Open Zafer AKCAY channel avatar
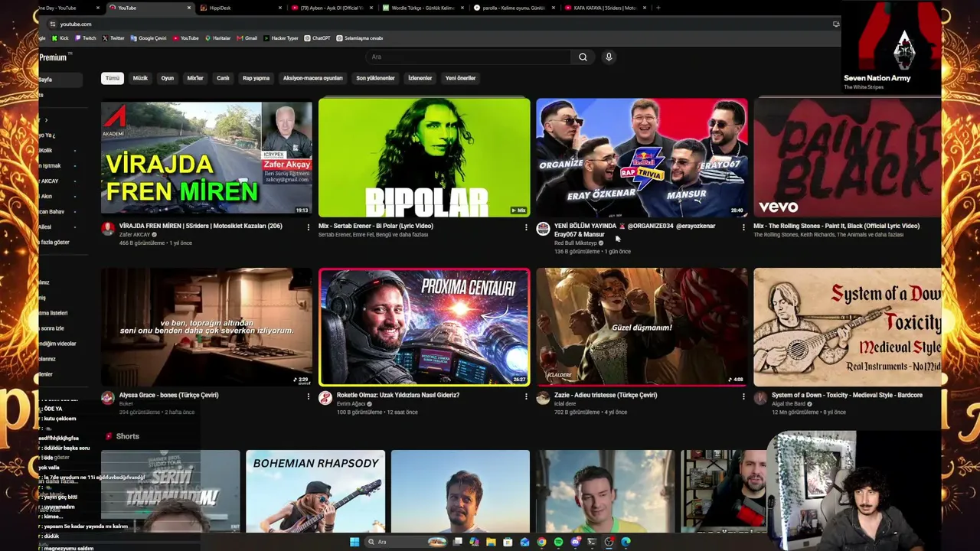Screen dimensions: 980x551 (108, 229)
